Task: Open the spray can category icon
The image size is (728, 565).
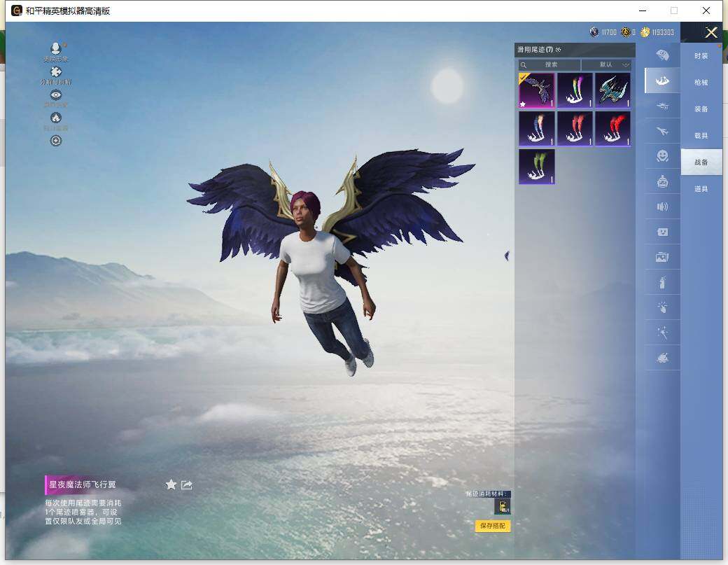Action: pos(662,282)
